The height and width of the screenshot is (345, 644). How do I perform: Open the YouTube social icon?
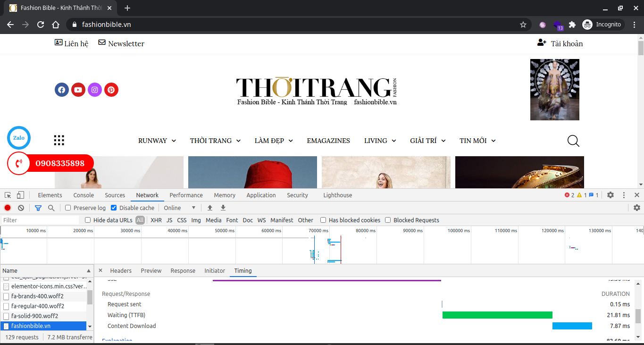78,90
